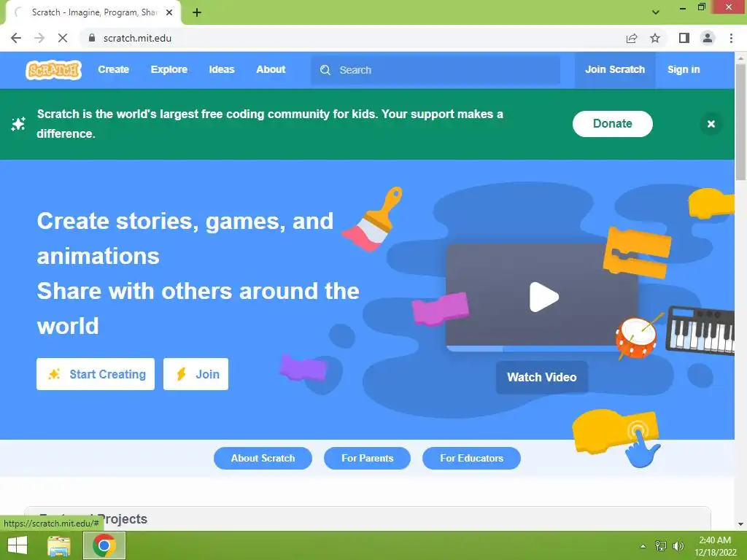The image size is (747, 560).
Task: Click the Chrome taskbar icon
Action: [104, 545]
